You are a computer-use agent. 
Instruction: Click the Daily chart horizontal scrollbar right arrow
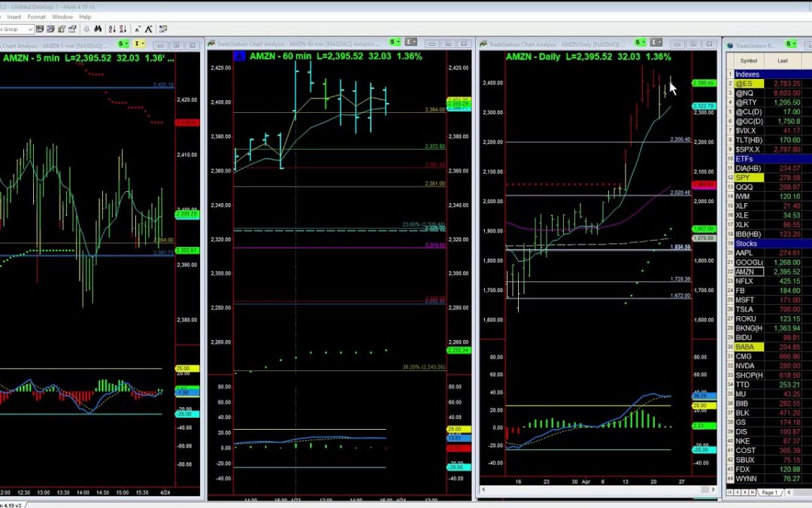pyautogui.click(x=714, y=490)
